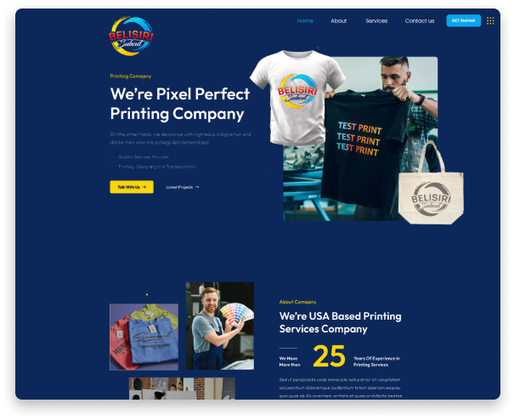
Task: Click the We're Pixel Perfect heading
Action: (x=179, y=104)
